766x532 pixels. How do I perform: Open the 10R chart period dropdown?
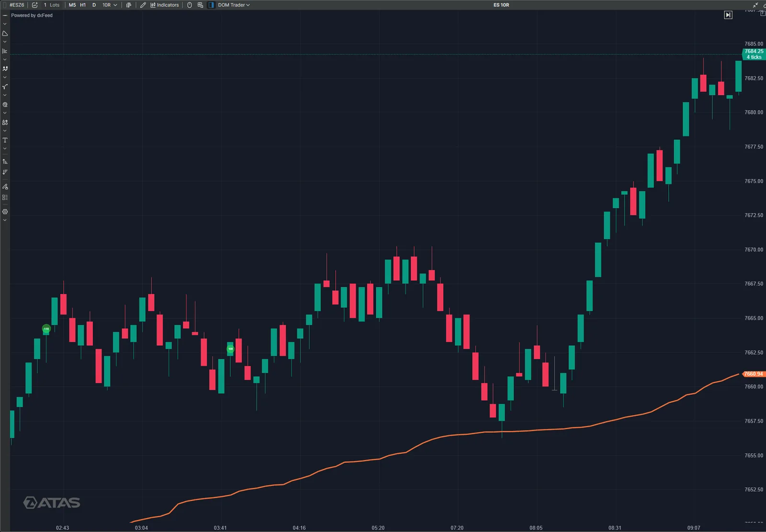[110, 5]
